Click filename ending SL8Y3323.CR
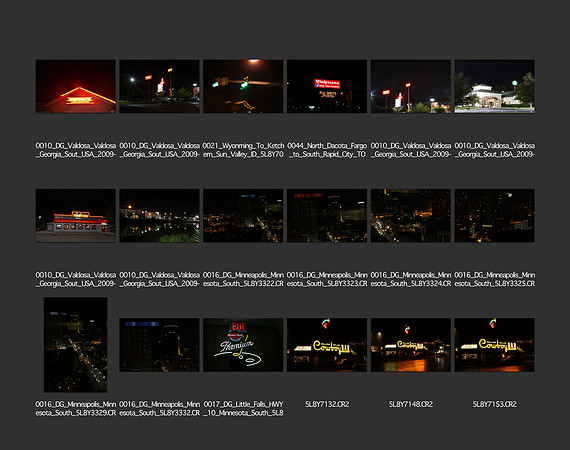Screen dimensions: 570x450 coord(327,279)
